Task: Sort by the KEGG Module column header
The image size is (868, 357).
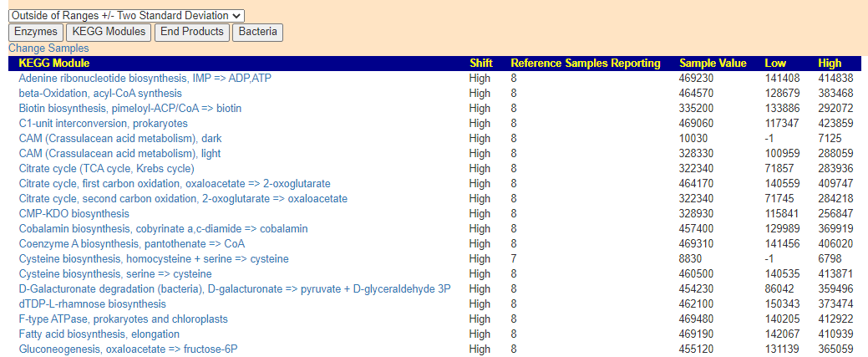Action: click(54, 64)
